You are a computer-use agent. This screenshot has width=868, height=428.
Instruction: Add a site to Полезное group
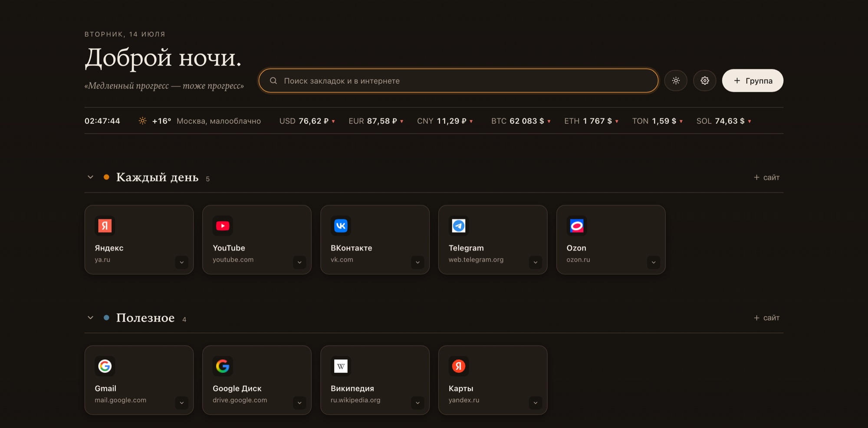pos(766,318)
